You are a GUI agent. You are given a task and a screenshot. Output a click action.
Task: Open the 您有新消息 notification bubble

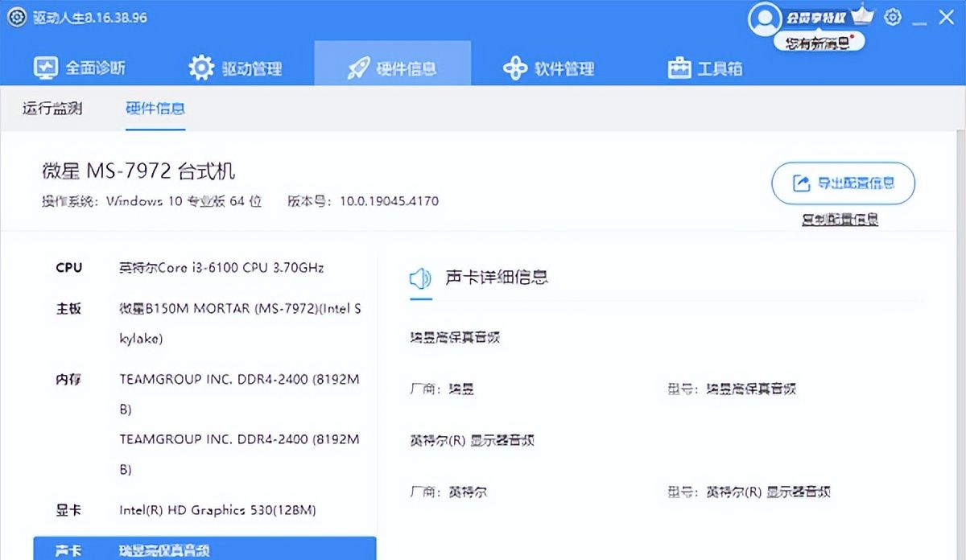tap(819, 43)
